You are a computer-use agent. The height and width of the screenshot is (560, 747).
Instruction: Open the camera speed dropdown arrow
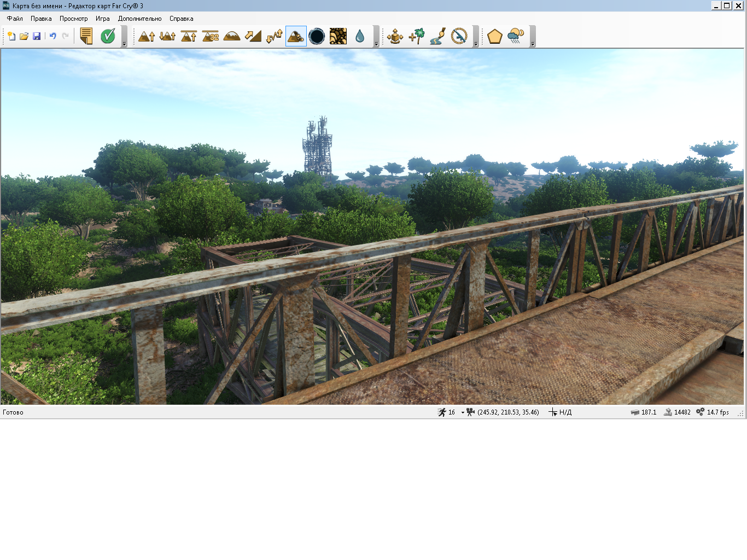point(463,412)
